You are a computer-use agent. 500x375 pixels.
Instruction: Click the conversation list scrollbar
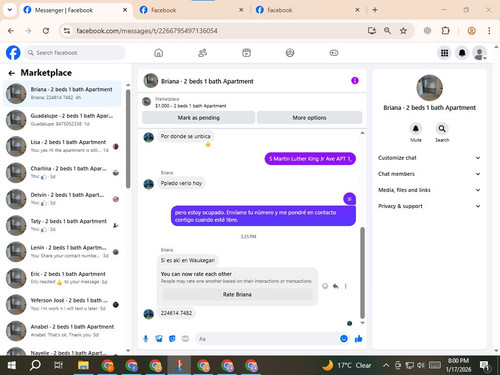[x=128, y=139]
